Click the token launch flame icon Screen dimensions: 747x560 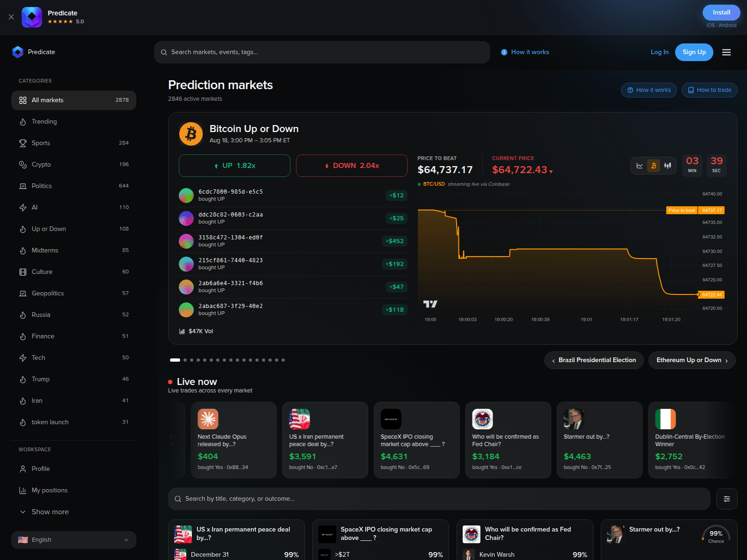click(23, 422)
